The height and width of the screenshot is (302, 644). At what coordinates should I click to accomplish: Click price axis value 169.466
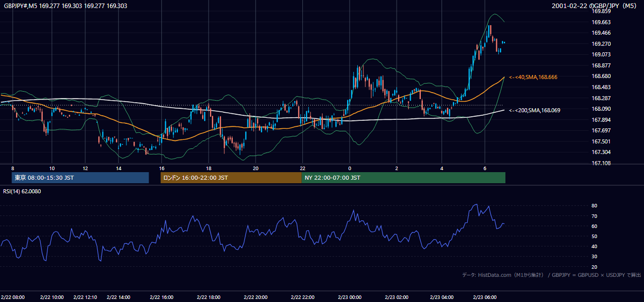601,33
